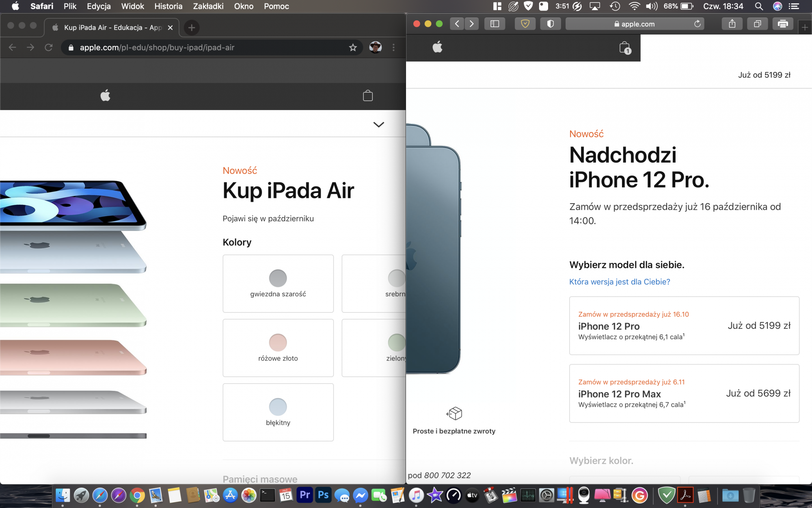
Task: Click the Proste i bezpłatne zwroty box icon
Action: tap(454, 413)
